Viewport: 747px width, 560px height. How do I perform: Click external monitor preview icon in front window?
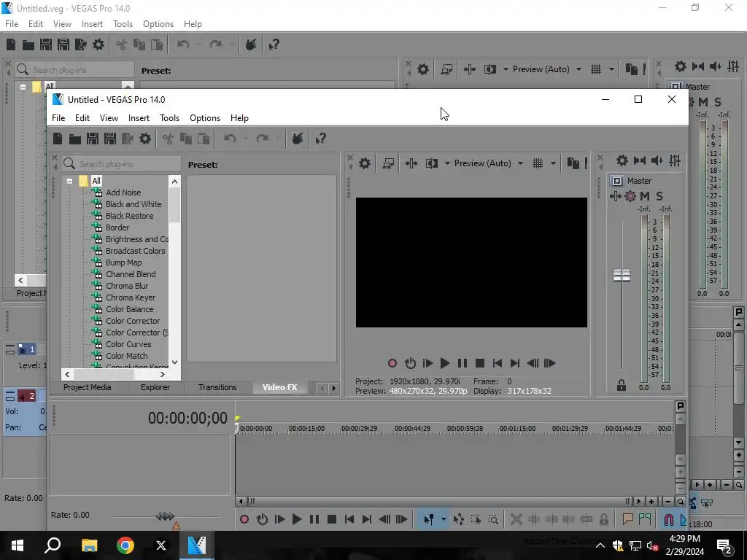tap(388, 163)
